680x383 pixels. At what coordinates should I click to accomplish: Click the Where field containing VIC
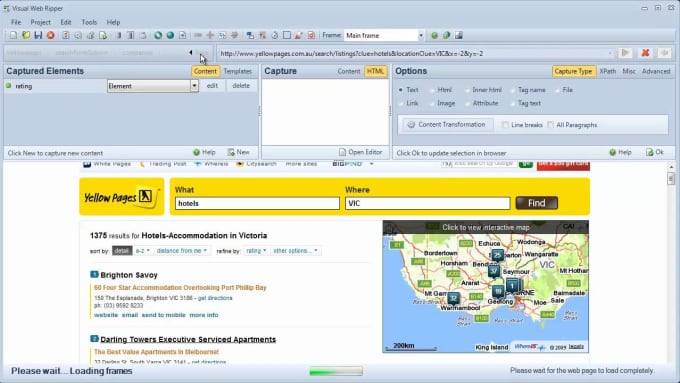pos(428,203)
